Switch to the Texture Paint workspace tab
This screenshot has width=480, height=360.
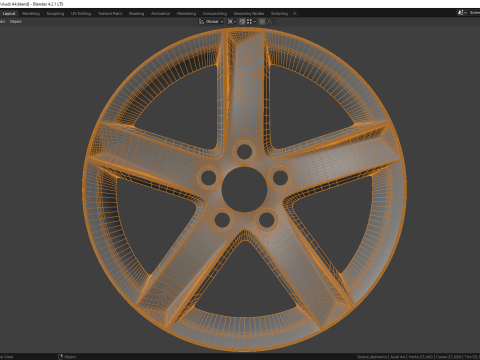(110, 14)
